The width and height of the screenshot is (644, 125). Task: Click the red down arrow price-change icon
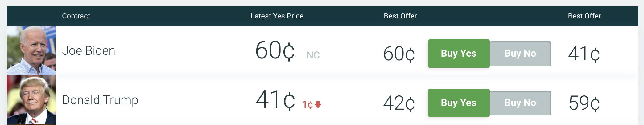[x=318, y=105]
